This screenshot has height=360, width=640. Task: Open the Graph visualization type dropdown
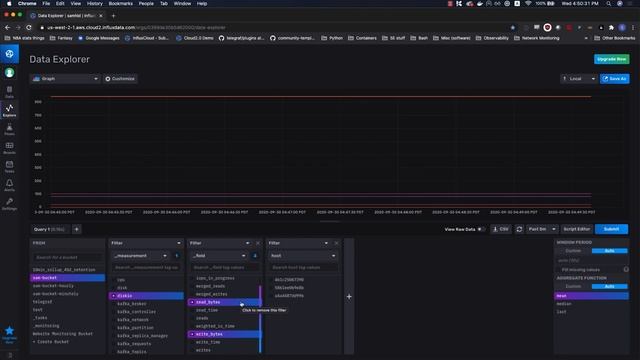tap(65, 79)
